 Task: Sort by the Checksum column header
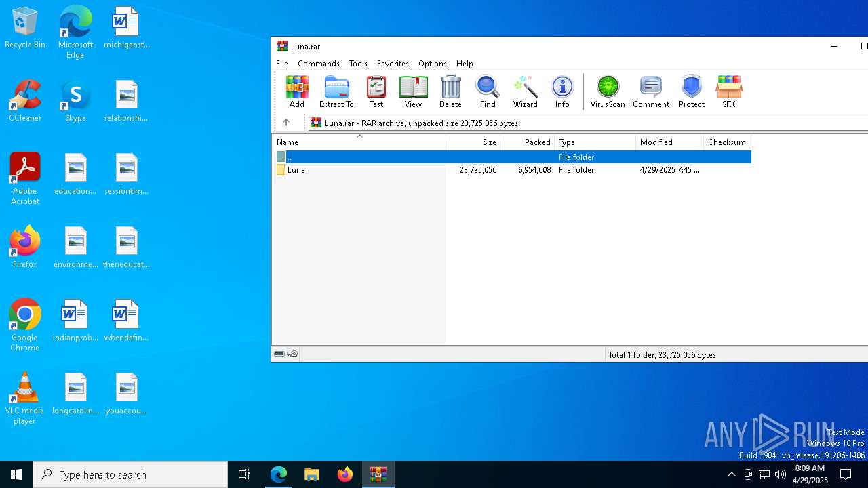727,142
